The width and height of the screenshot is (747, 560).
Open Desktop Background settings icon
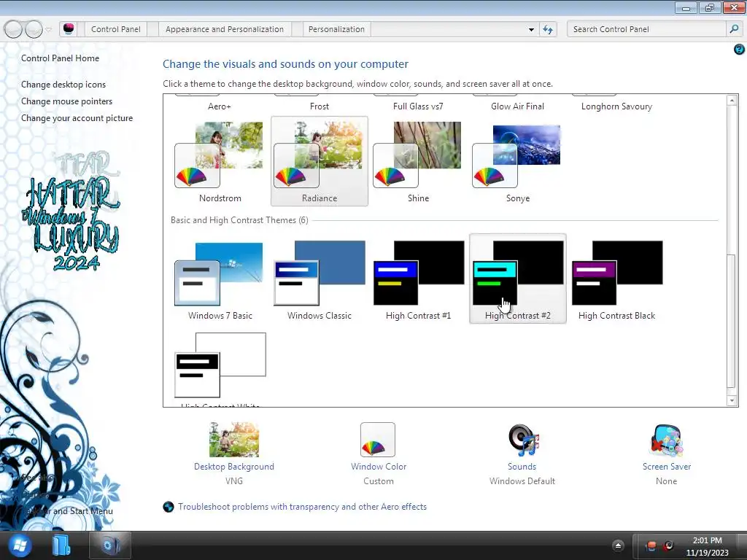[234, 440]
